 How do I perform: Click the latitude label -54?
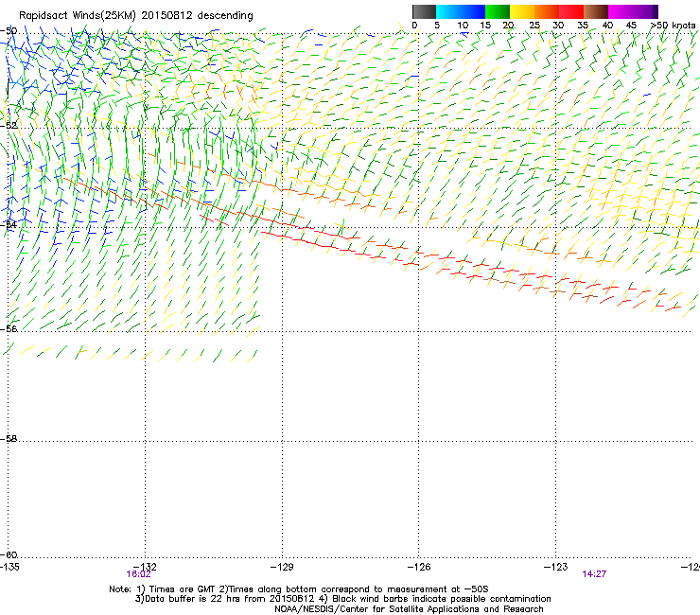9,224
